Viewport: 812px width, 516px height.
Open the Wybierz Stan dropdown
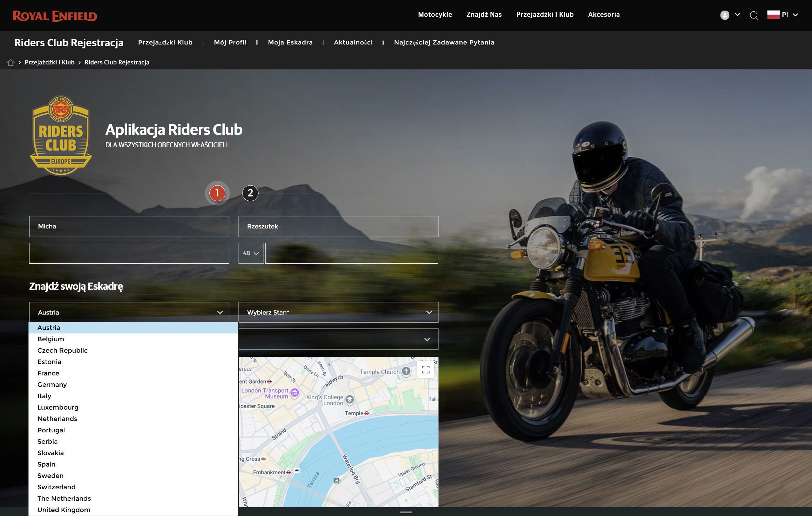click(338, 312)
